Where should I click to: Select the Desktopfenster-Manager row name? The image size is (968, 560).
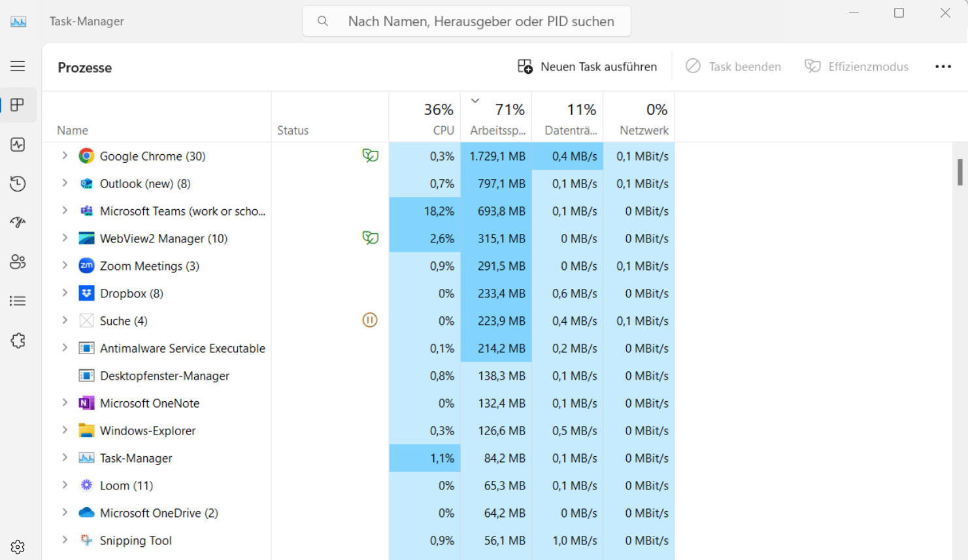pos(164,376)
